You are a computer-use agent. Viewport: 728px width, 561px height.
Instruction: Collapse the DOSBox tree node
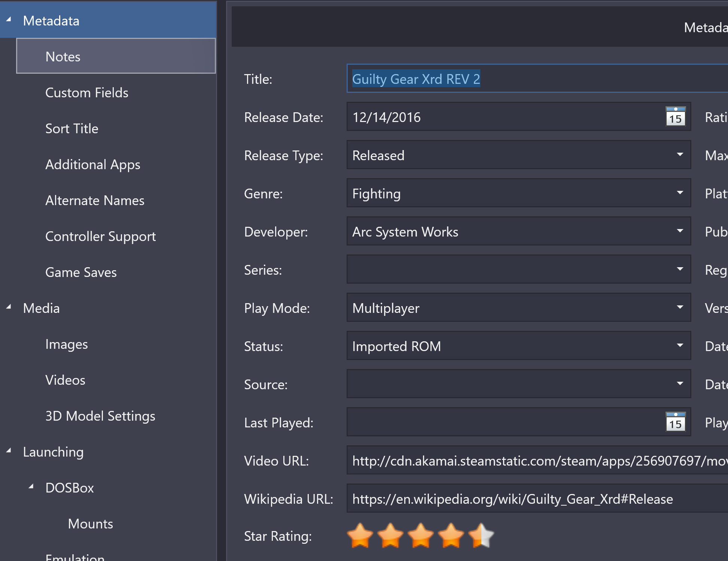[31, 487]
